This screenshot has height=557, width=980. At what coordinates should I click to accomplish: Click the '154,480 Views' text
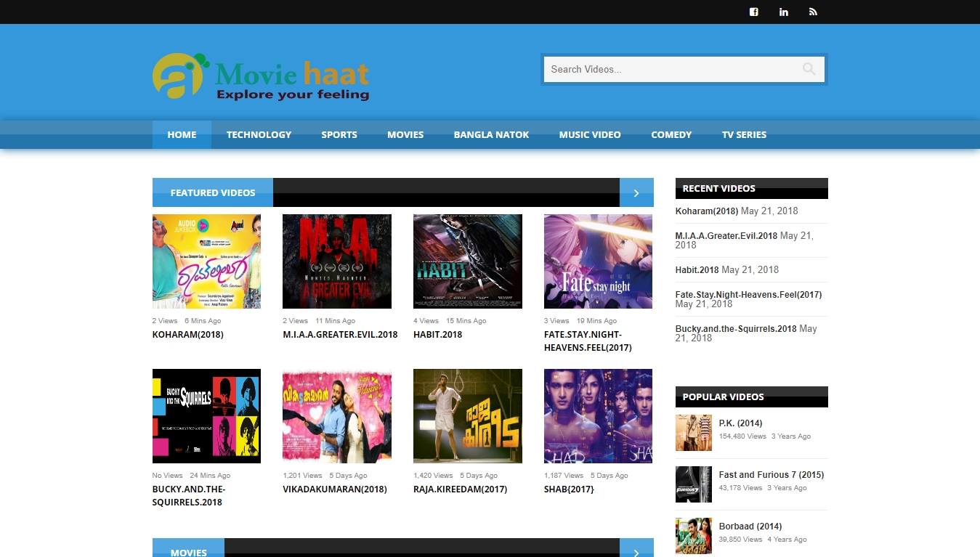pyautogui.click(x=742, y=436)
